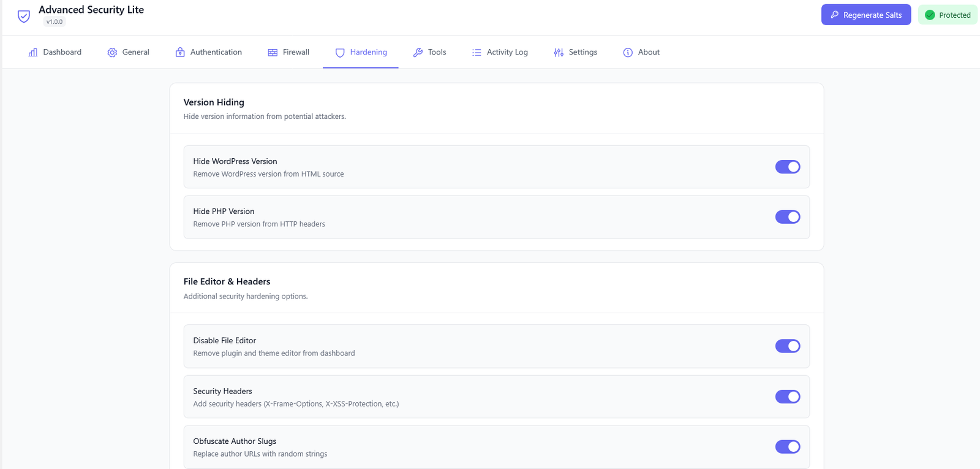Click the Dashboard bar chart icon

(x=33, y=53)
